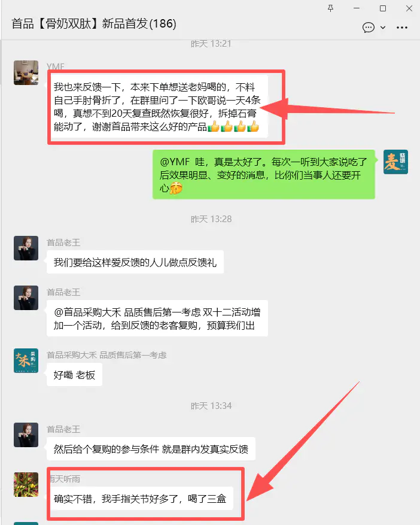This screenshot has height=525, width=420.
Task: Select YMF's feedback message about 手肘骨折
Action: point(157,107)
